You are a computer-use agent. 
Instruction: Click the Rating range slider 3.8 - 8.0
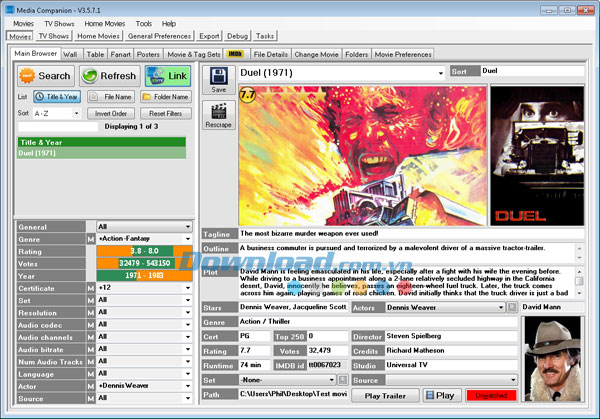point(144,251)
